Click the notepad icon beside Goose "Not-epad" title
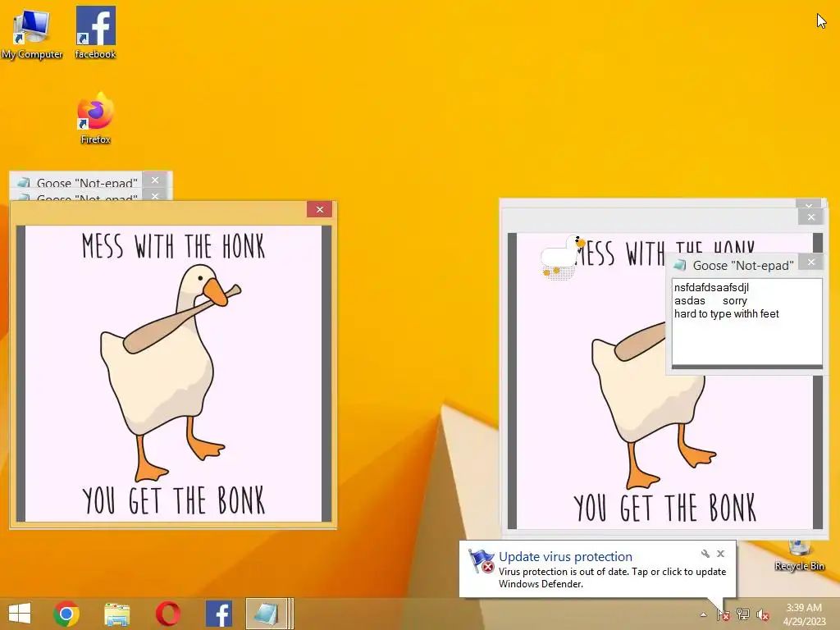The image size is (840, 630). pyautogui.click(x=680, y=265)
